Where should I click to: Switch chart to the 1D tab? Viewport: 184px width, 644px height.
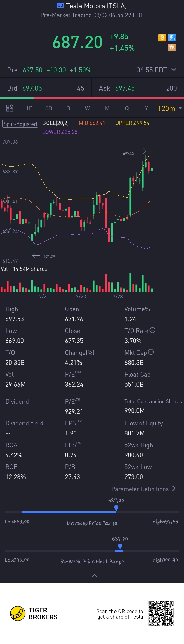coord(29,108)
